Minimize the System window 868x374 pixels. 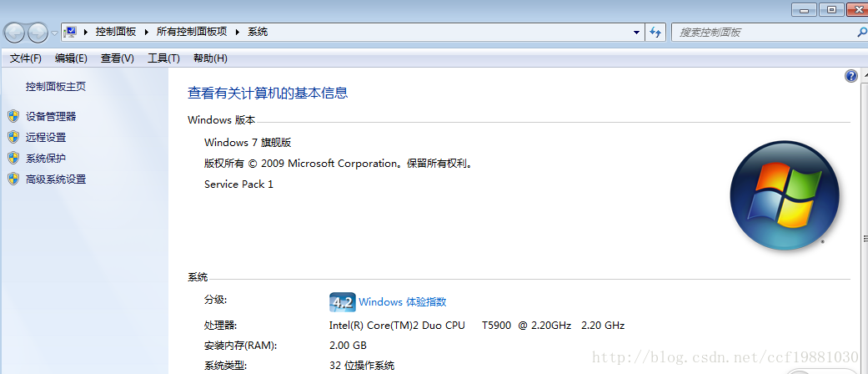click(804, 8)
